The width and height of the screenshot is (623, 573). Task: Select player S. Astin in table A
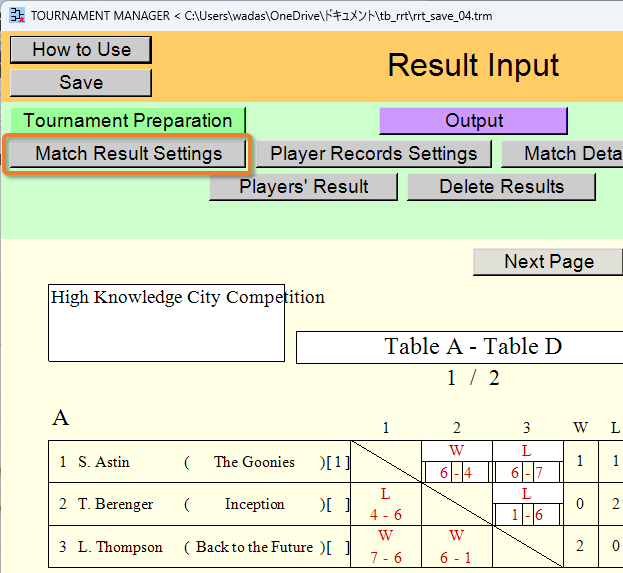click(104, 462)
